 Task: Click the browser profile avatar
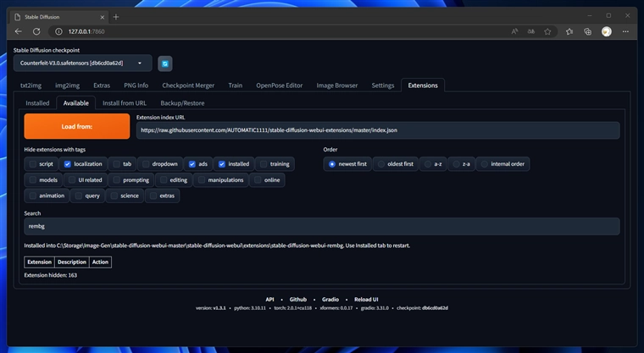(606, 31)
